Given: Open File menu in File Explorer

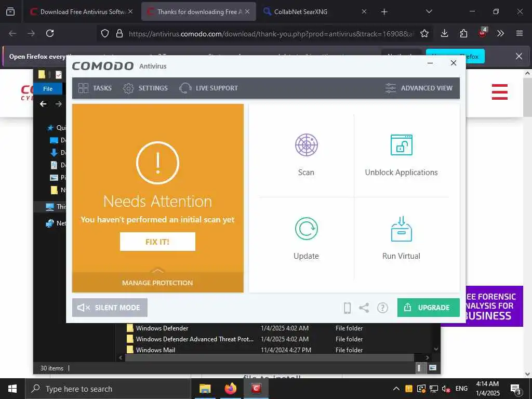Looking at the screenshot, I should pyautogui.click(x=48, y=88).
